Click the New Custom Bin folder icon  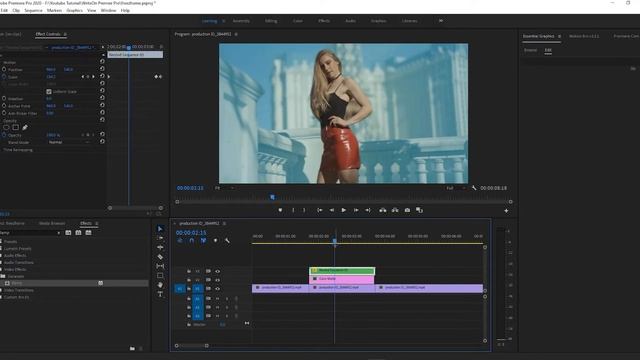(132, 349)
